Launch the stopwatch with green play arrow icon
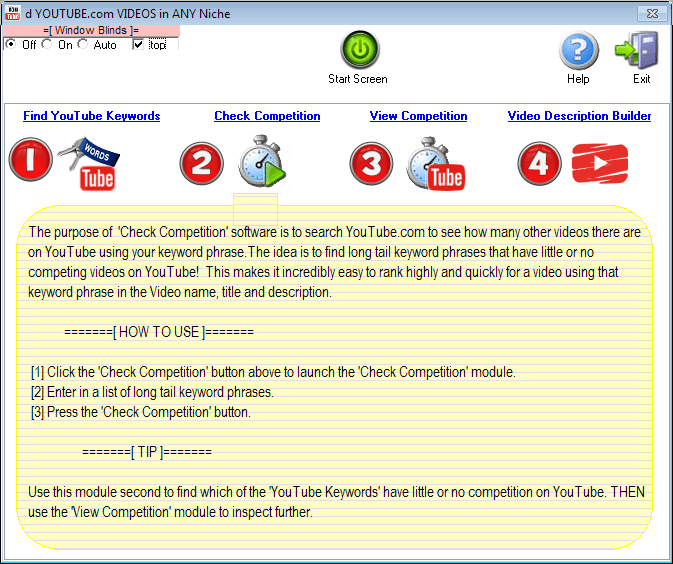673x564 pixels. (262, 161)
